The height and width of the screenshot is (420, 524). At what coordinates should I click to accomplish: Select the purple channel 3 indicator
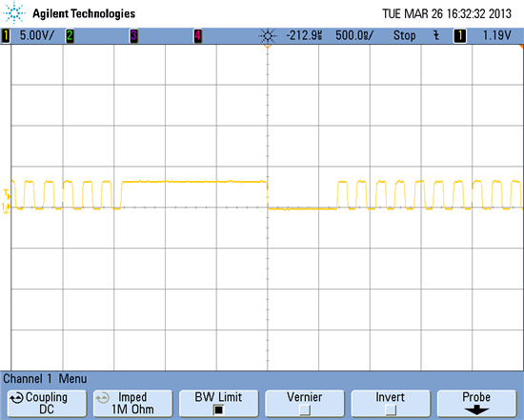click(x=133, y=36)
